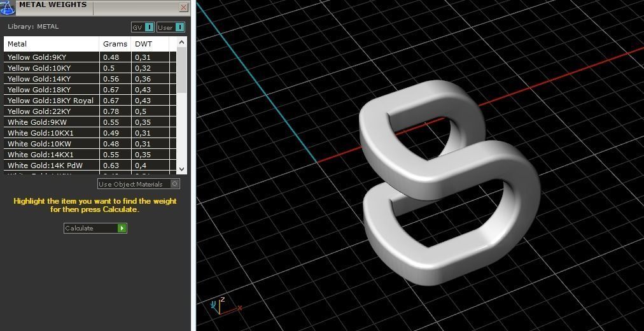This screenshot has width=644, height=331.
Task: Click the METAL WEIGHTS title tab
Action: (53, 5)
